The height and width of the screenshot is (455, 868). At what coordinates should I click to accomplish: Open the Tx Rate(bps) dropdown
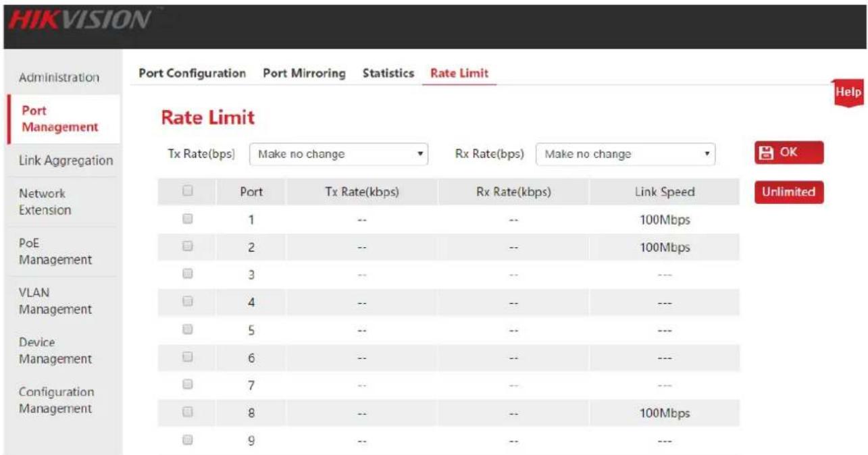coord(340,154)
